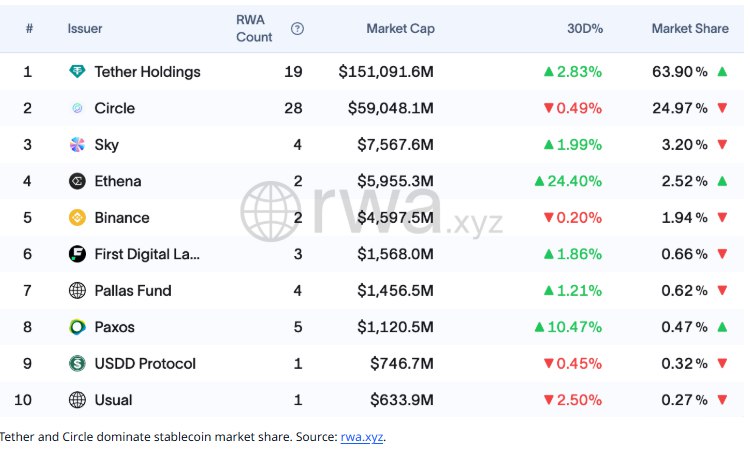Click the 2.50% thirty-day change value
Image resolution: width=750 pixels, height=456 pixels.
(579, 400)
